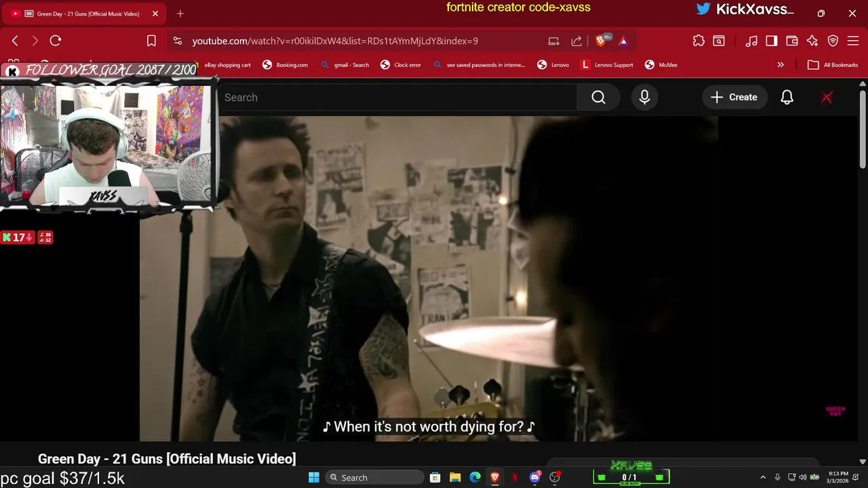
Task: Open Discord from taskbar
Action: point(535,478)
